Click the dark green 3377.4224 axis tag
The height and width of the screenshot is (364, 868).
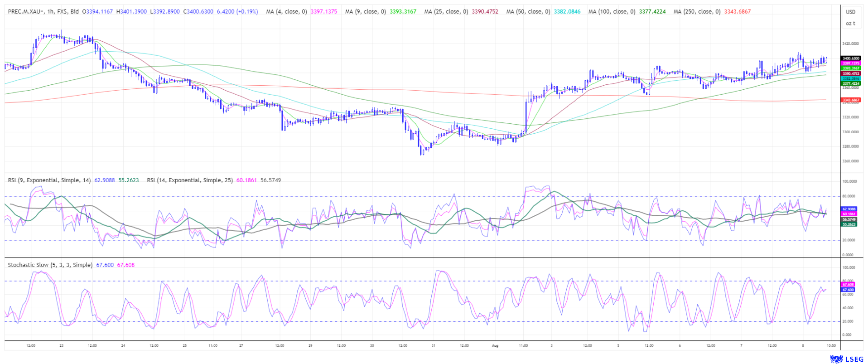click(x=850, y=83)
